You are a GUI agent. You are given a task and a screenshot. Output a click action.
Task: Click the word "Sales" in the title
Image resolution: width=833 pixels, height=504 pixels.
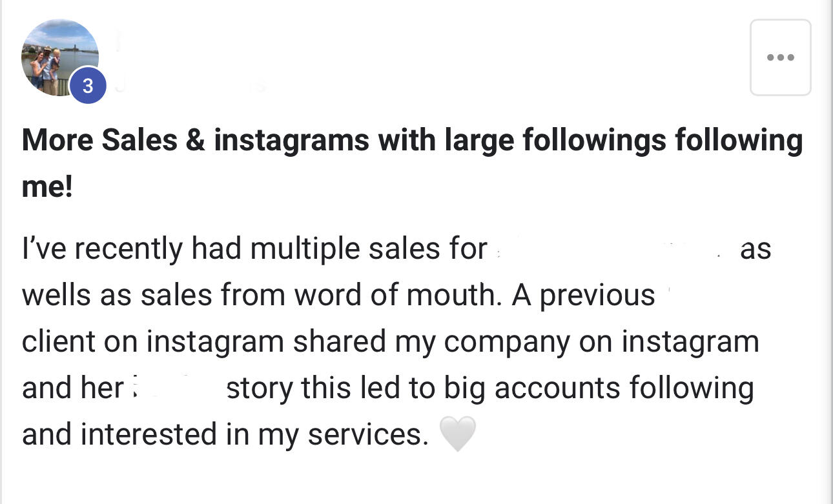point(140,141)
